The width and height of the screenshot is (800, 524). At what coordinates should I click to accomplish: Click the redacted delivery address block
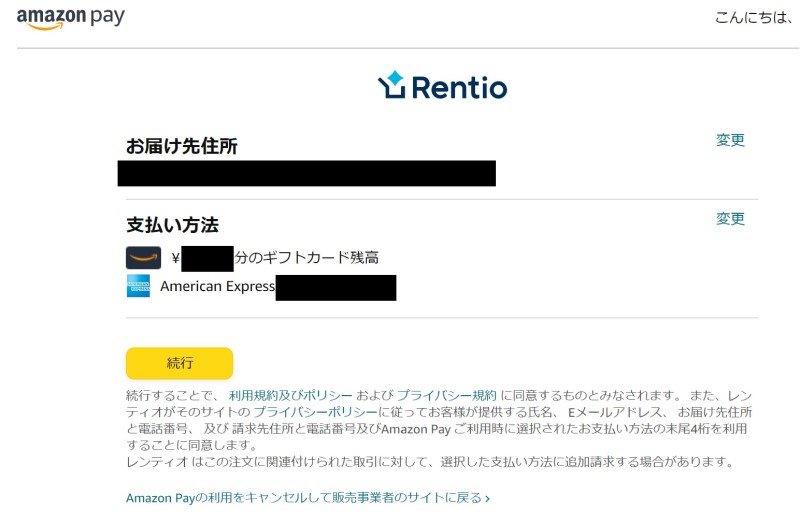coord(307,173)
